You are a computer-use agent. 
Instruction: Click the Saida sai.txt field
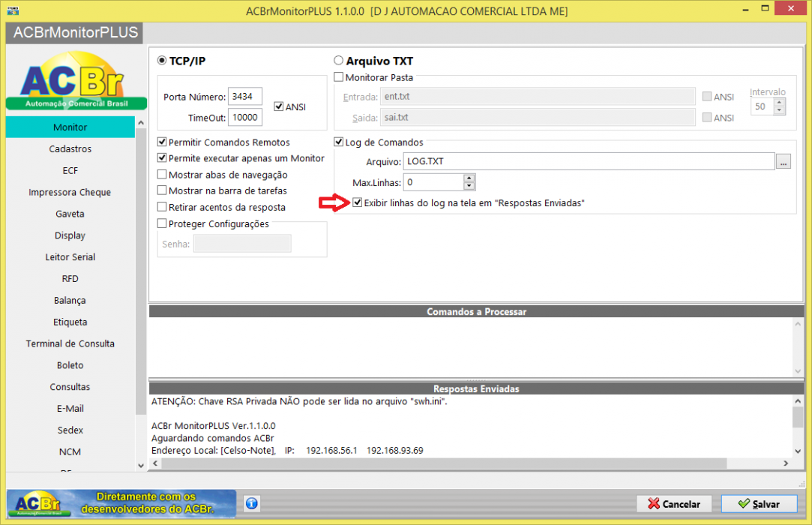point(538,118)
